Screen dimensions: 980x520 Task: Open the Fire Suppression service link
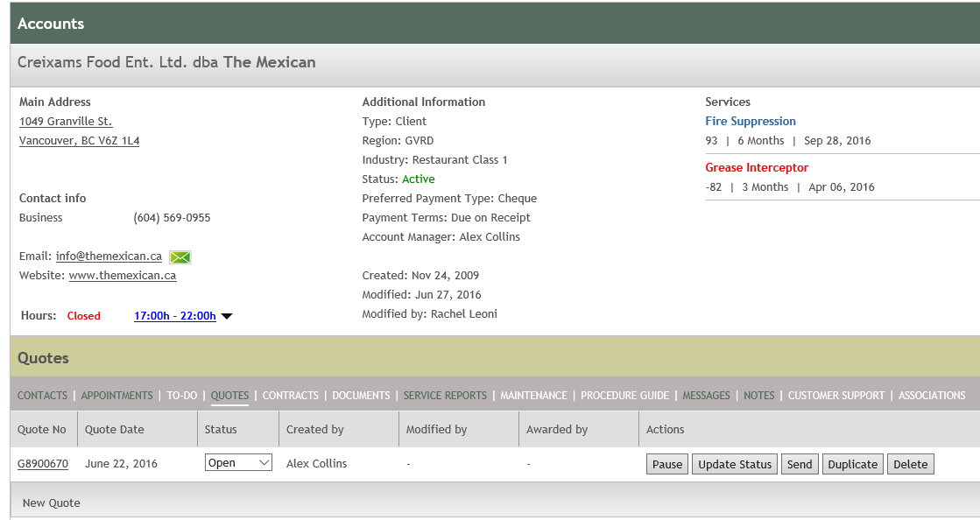click(x=751, y=122)
